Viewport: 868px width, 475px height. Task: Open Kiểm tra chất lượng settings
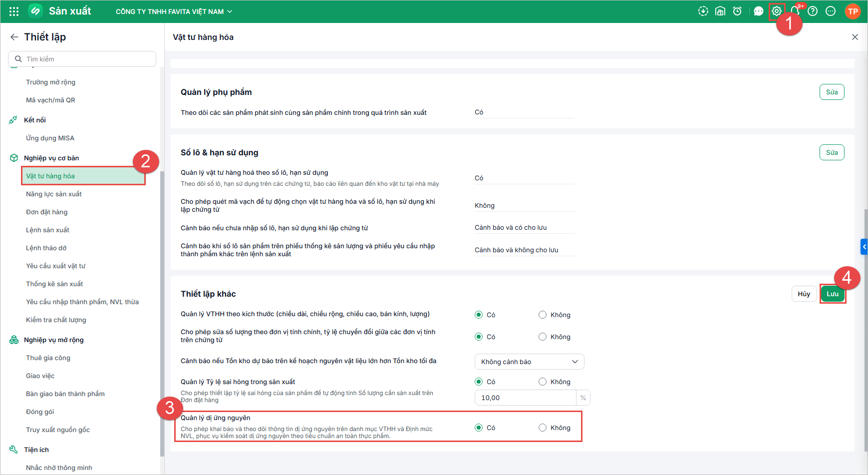coord(56,320)
